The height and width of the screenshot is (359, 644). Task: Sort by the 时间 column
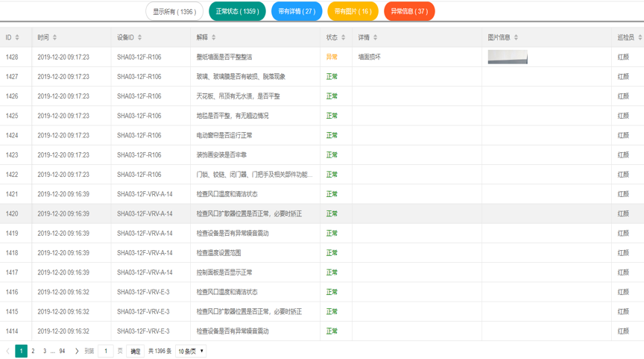pos(54,37)
